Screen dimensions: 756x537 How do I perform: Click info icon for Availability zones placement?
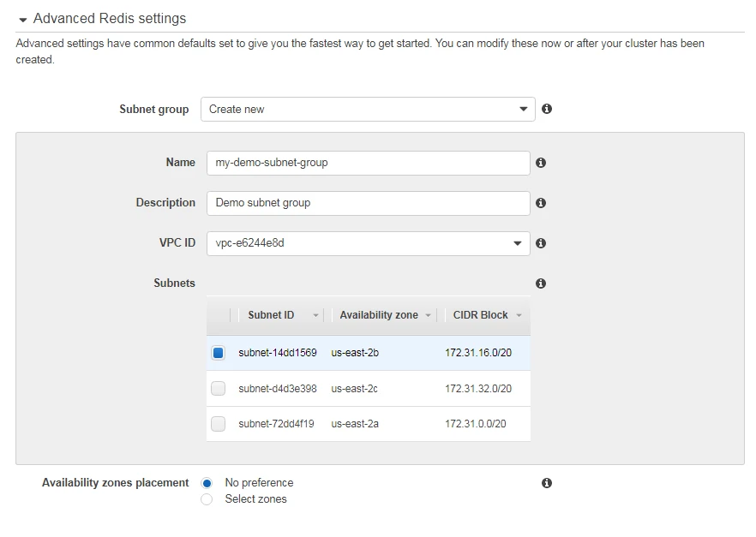tap(547, 483)
